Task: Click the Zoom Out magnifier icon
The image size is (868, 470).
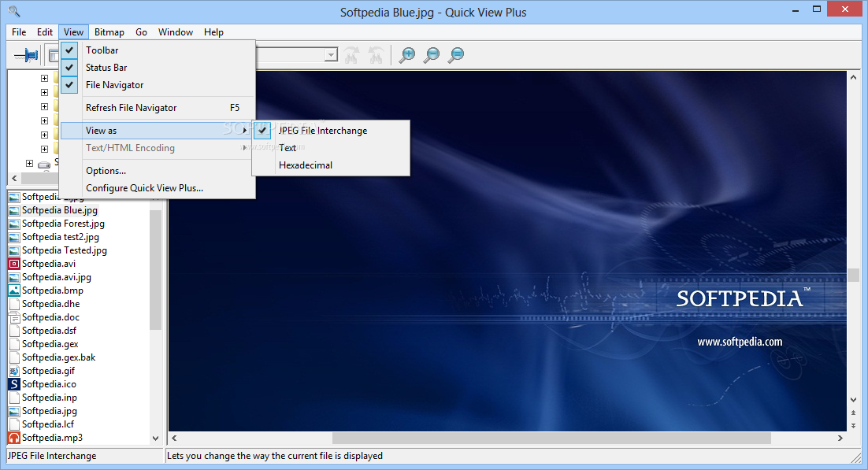Action: [431, 55]
